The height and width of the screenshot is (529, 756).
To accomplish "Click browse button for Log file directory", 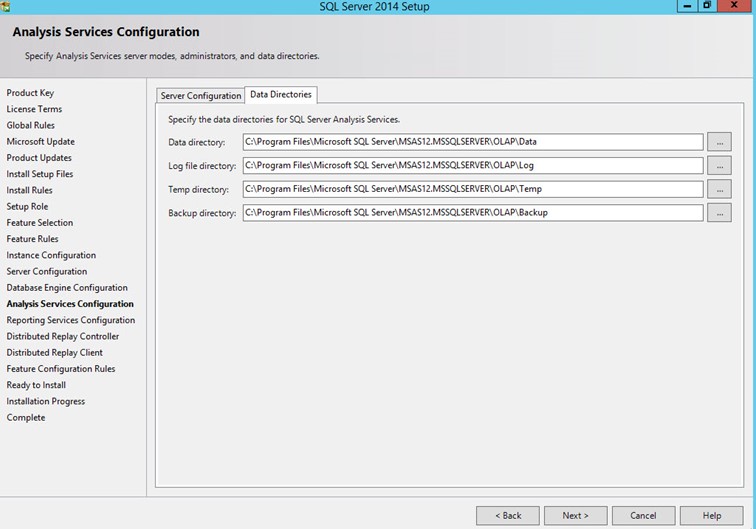I will [718, 166].
